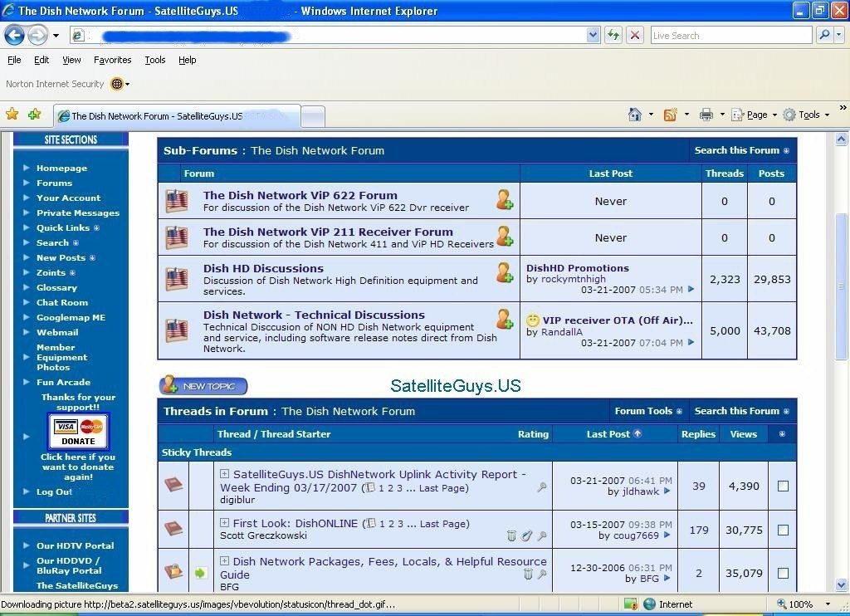Jump to last post by coug7669 arrow
Viewport: 850px width, 616px height.
click(667, 535)
